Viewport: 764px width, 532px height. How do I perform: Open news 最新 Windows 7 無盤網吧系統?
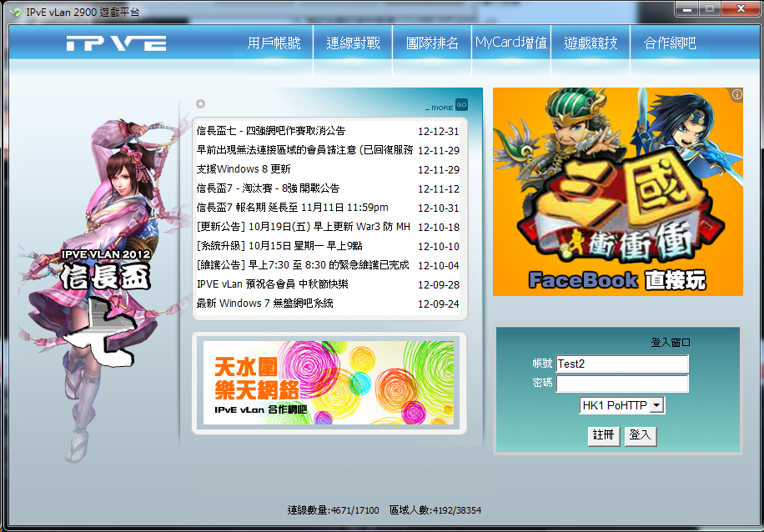[x=265, y=303]
